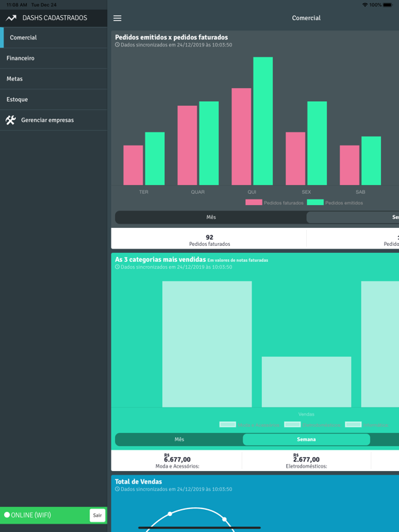
Task: Click the clock icon under Pedidos emitidos title
Action: 117,45
